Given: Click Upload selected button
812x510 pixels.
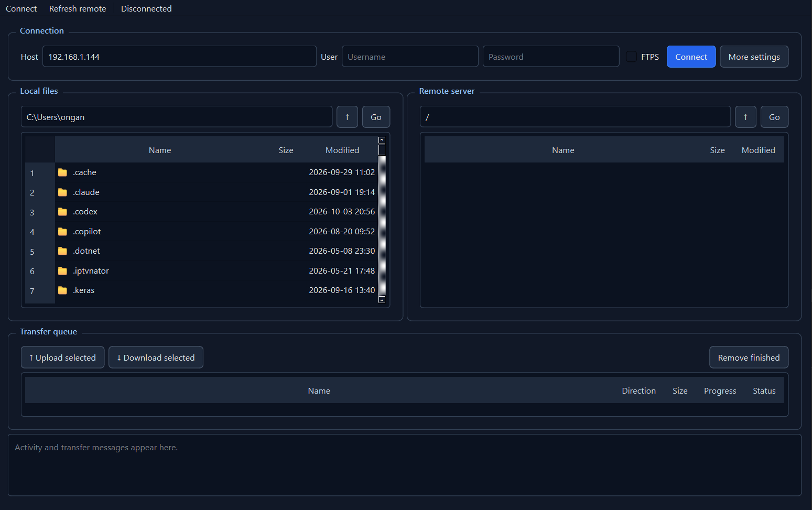Looking at the screenshot, I should (x=62, y=357).
